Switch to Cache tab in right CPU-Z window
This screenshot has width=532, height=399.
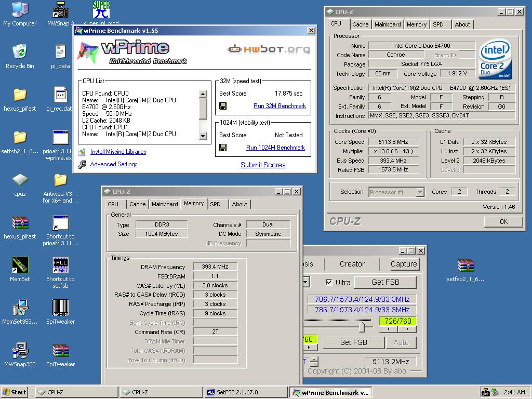coord(361,24)
